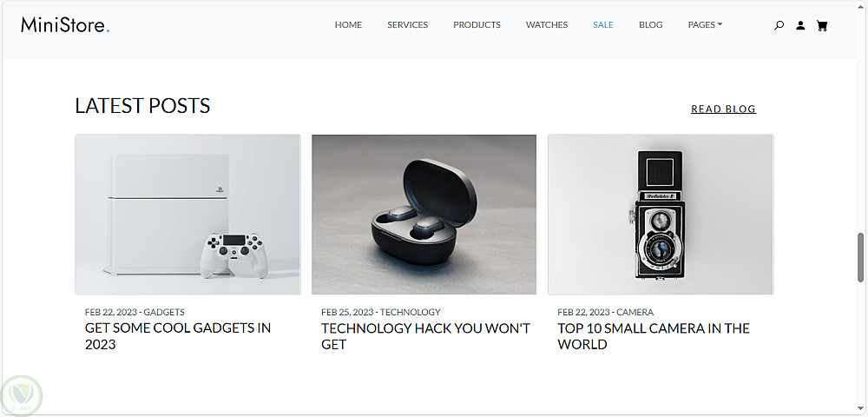Open the search icon in header
The image size is (868, 417).
coord(779,25)
